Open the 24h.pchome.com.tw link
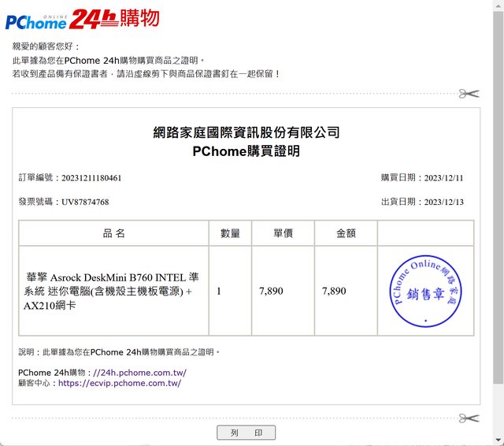 tap(140, 373)
